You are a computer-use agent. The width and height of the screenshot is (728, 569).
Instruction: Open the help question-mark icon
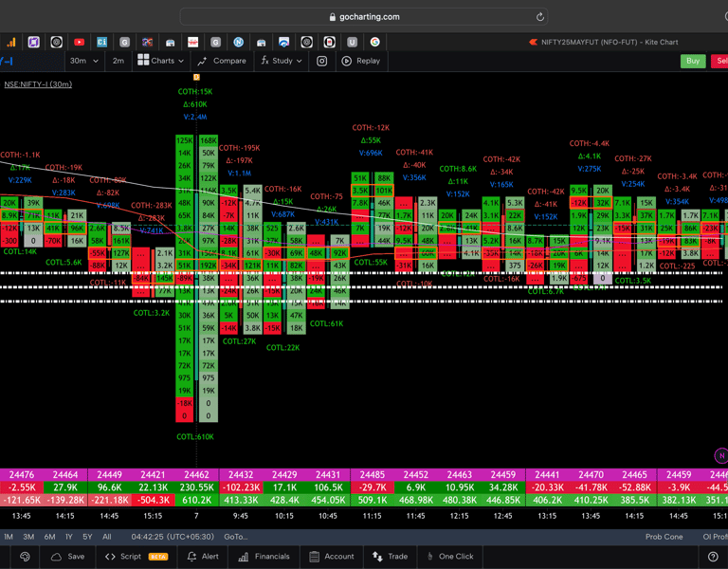(713, 557)
